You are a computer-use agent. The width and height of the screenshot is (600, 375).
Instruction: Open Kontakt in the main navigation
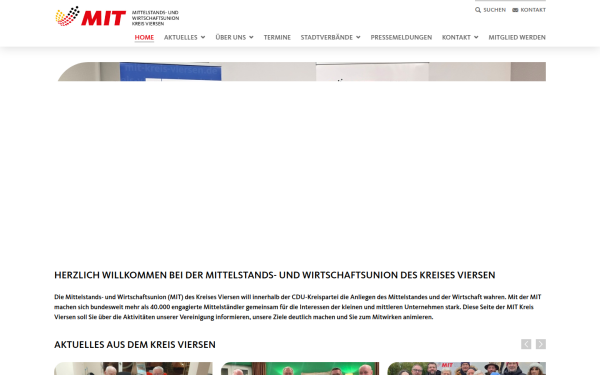[x=456, y=37]
